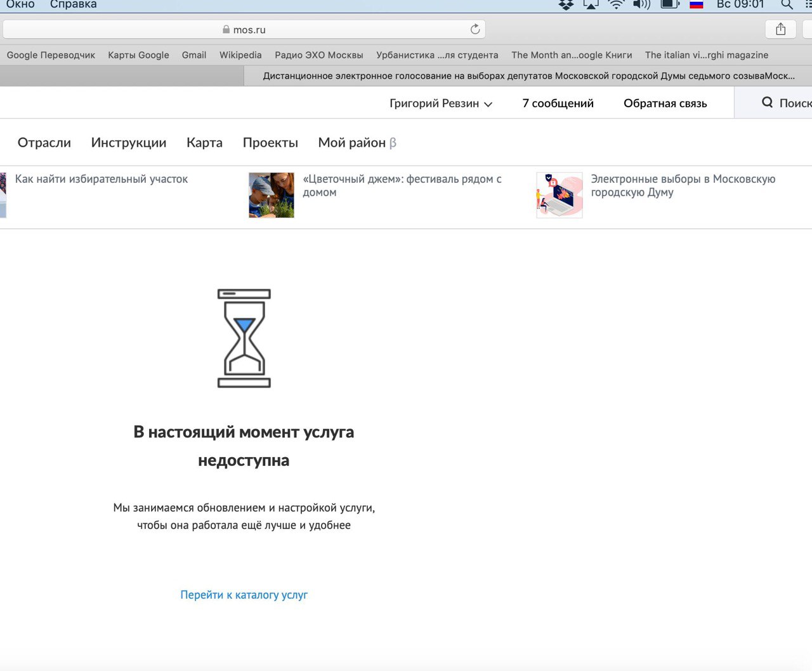Screen dimensions: 812x671
Task: Open «Цветочный джем» festival article link
Action: [x=402, y=185]
